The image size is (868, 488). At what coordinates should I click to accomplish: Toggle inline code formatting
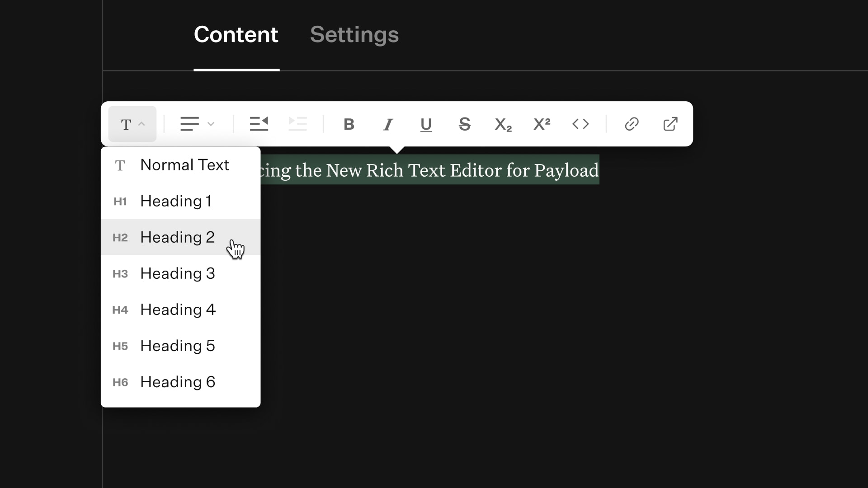point(580,124)
